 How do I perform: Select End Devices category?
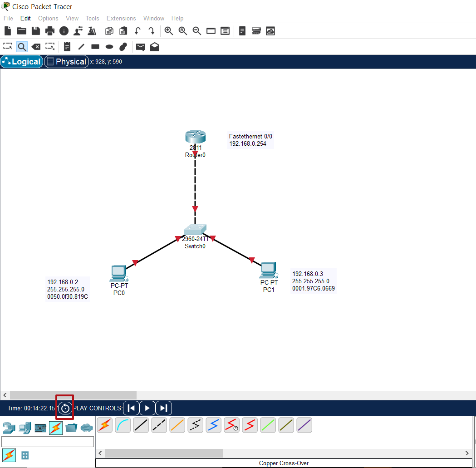[25, 428]
